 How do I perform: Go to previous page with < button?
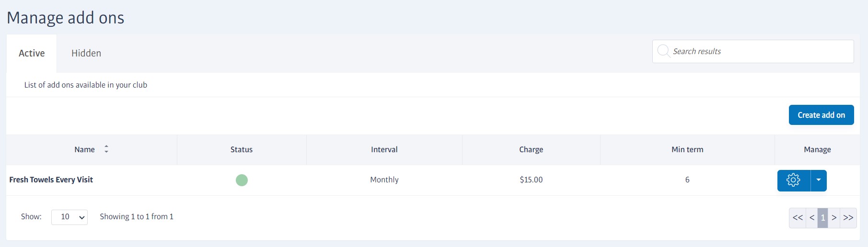point(812,218)
